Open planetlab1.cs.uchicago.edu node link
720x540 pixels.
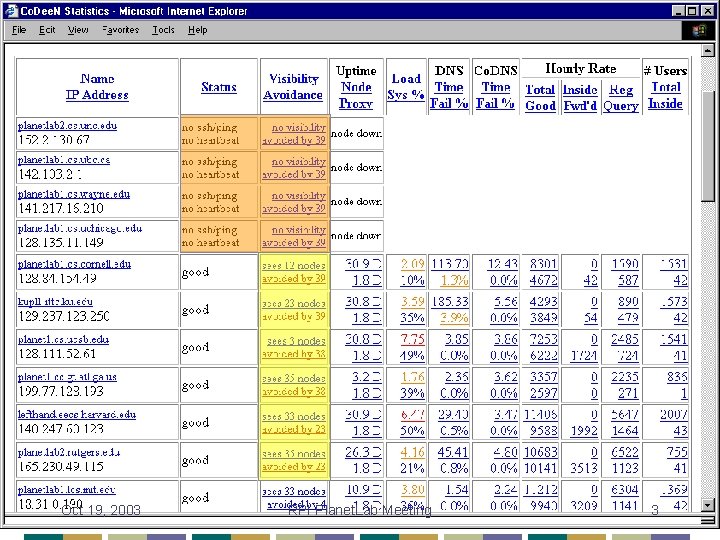tap(80, 228)
